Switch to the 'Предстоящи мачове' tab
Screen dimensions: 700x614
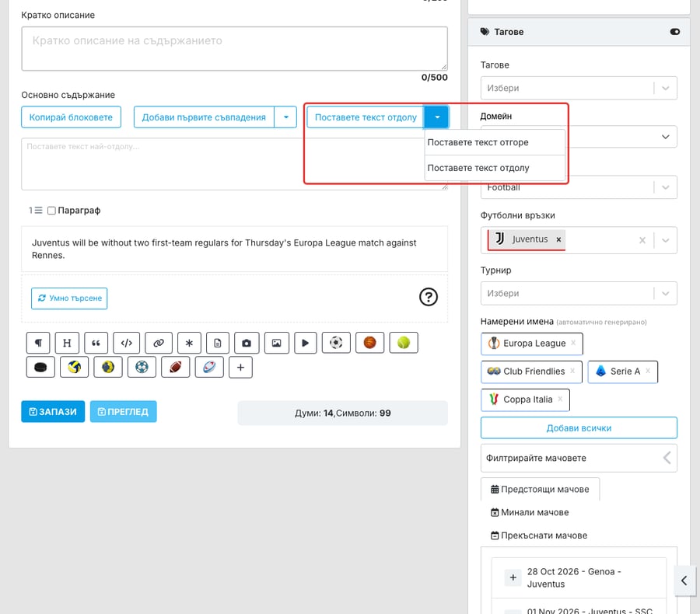tap(541, 489)
